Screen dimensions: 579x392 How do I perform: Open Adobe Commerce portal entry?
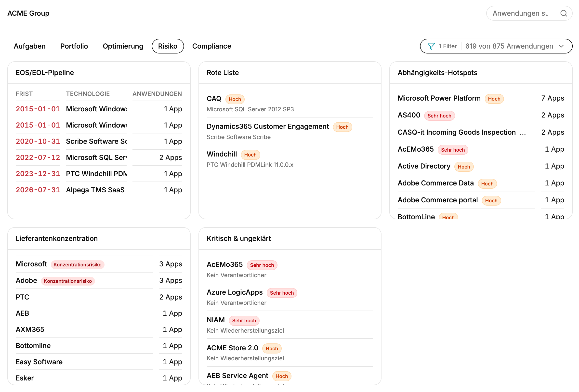click(481, 200)
